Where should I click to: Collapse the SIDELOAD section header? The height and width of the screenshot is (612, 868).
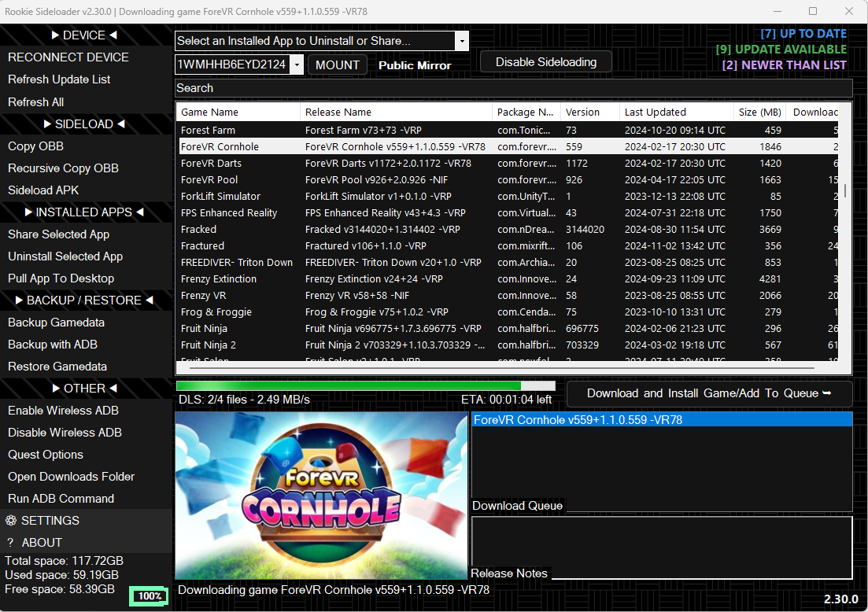pos(84,124)
